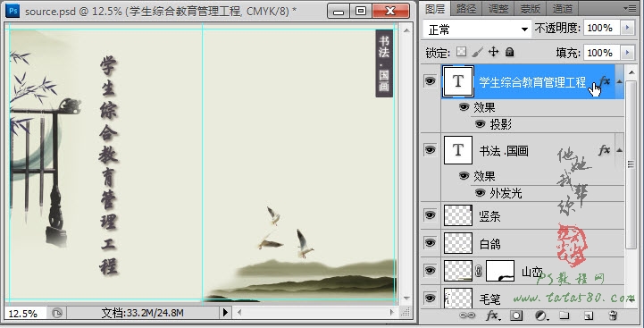Click the 山峦 layer mask thumbnail
Screen dimensions: 644x328
pos(500,271)
